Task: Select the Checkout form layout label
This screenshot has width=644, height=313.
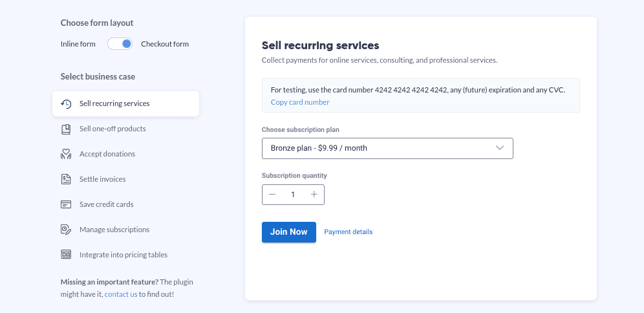Action: [x=165, y=44]
